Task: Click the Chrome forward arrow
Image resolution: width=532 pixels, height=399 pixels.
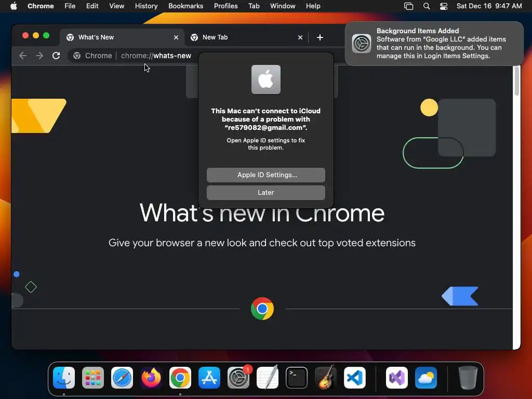Action: tap(39, 56)
